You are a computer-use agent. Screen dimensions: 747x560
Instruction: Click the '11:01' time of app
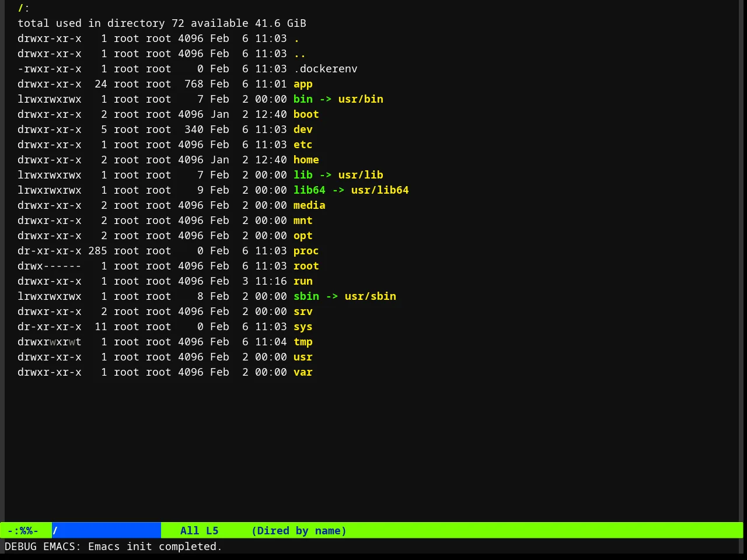[271, 84]
